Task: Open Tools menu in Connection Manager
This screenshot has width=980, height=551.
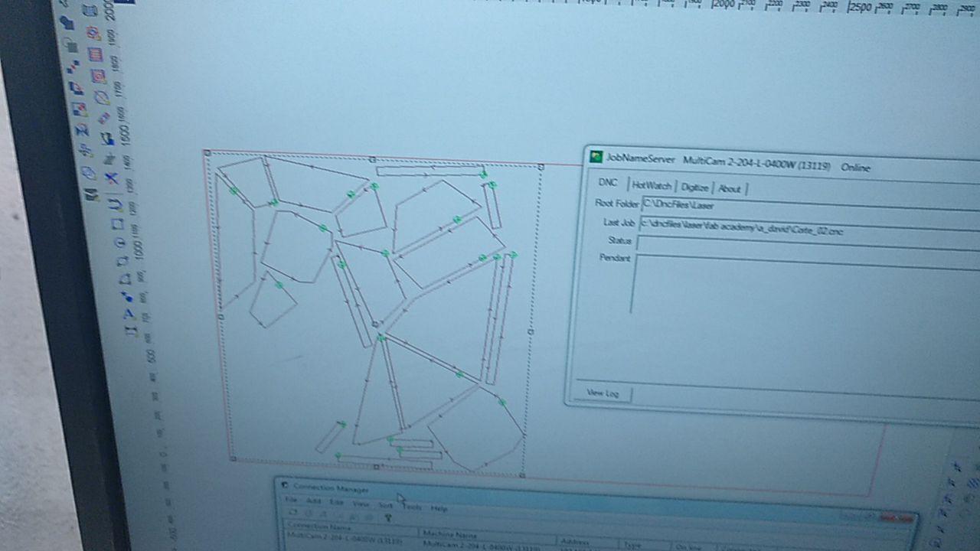Action: [x=412, y=507]
